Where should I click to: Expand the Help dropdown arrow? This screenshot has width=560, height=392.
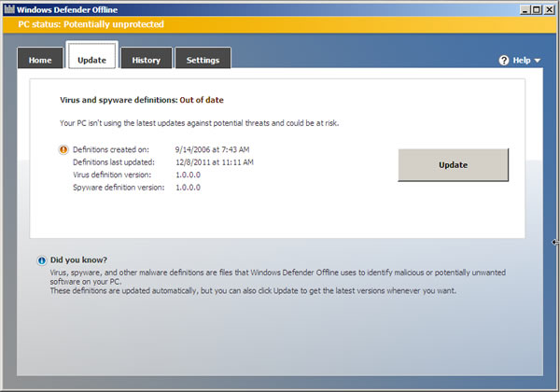pyautogui.click(x=538, y=61)
